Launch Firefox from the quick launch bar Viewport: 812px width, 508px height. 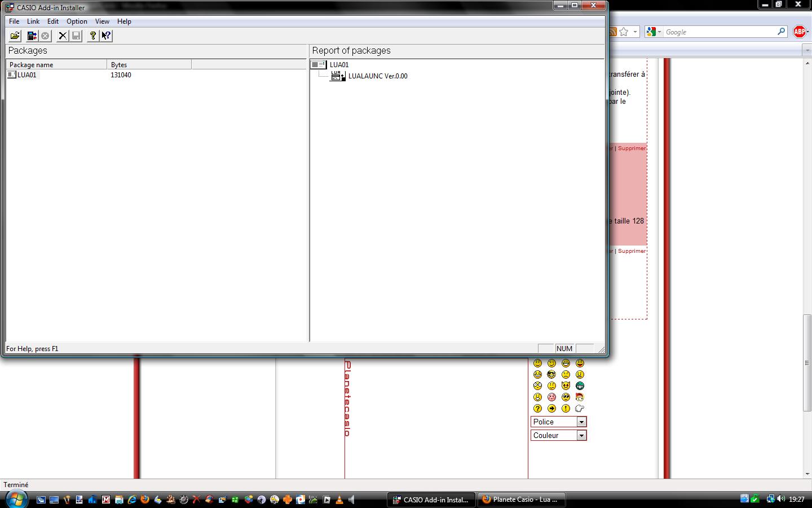pos(145,500)
